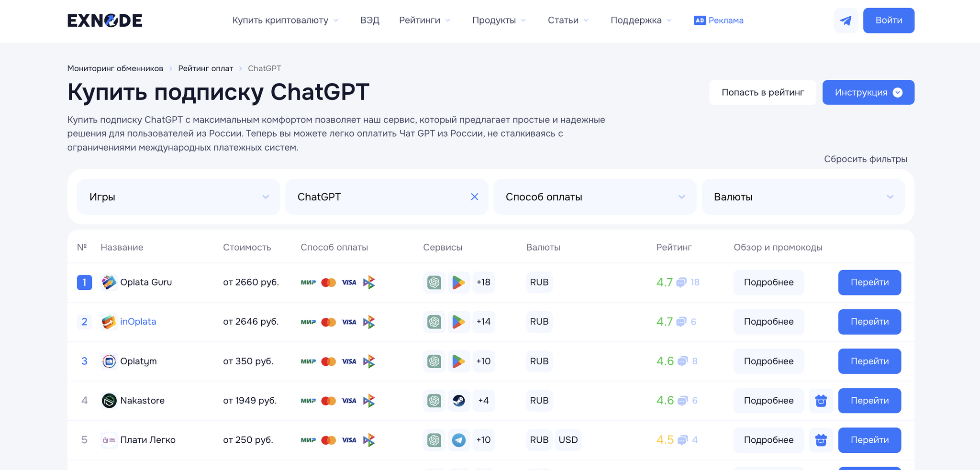Image resolution: width=980 pixels, height=470 pixels.
Task: Open the gift promo code icon for Плати Легко
Action: (x=821, y=440)
